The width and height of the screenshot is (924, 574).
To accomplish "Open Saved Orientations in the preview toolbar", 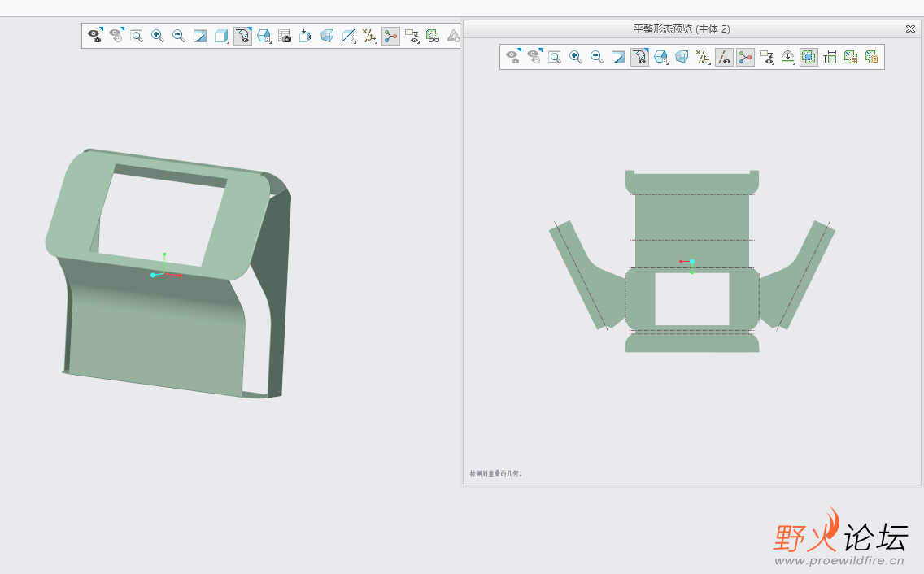I will click(x=660, y=57).
